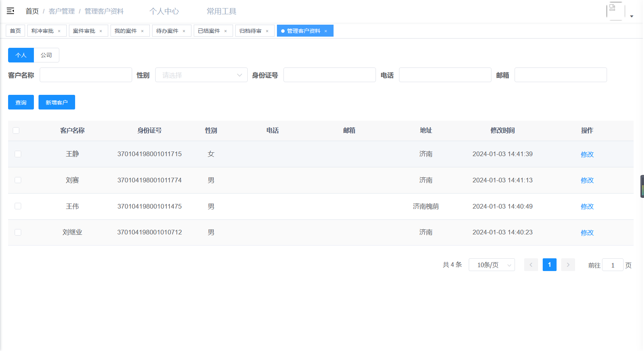Tick the checkbox for 王伟

(x=18, y=206)
